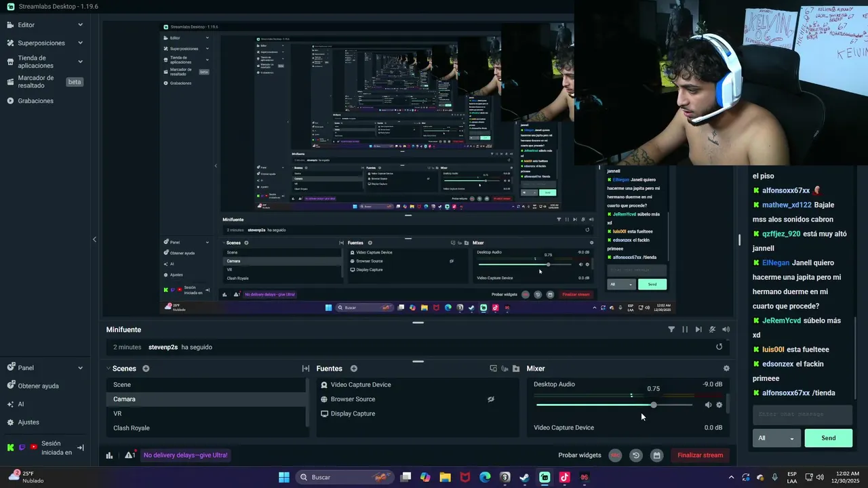Click Finalizar stream button

coord(700,455)
